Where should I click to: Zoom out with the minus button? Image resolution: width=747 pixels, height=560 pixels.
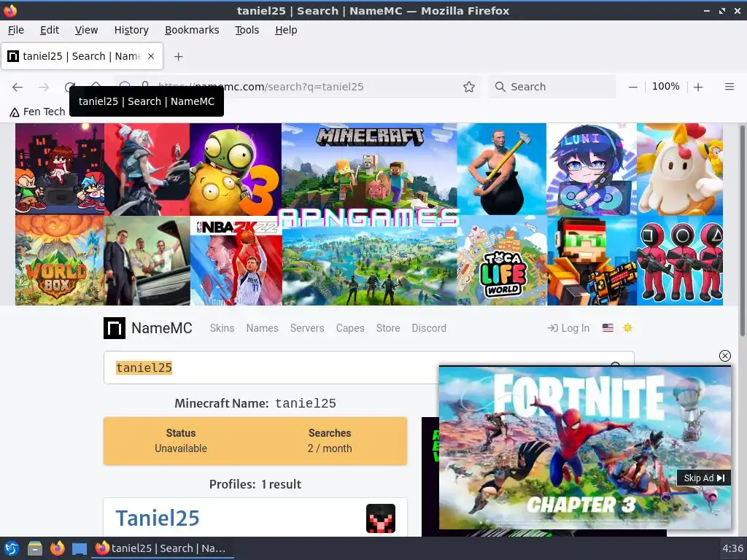point(632,87)
